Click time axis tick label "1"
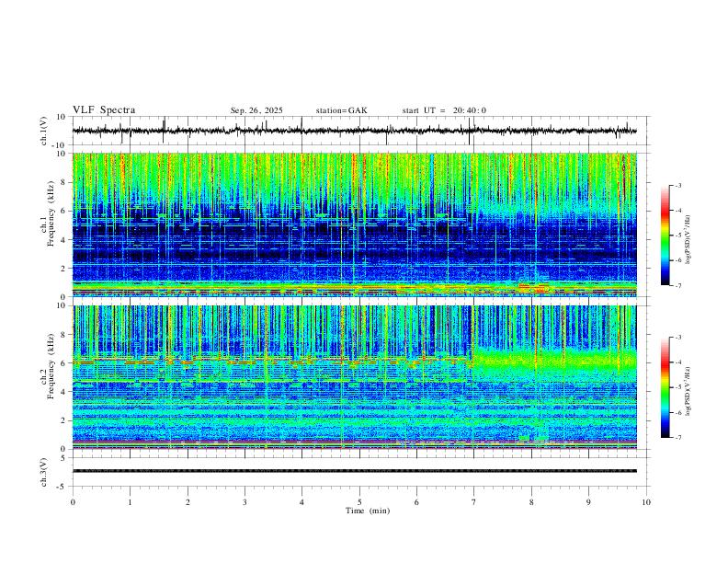This screenshot has height=563, width=728. [130, 502]
